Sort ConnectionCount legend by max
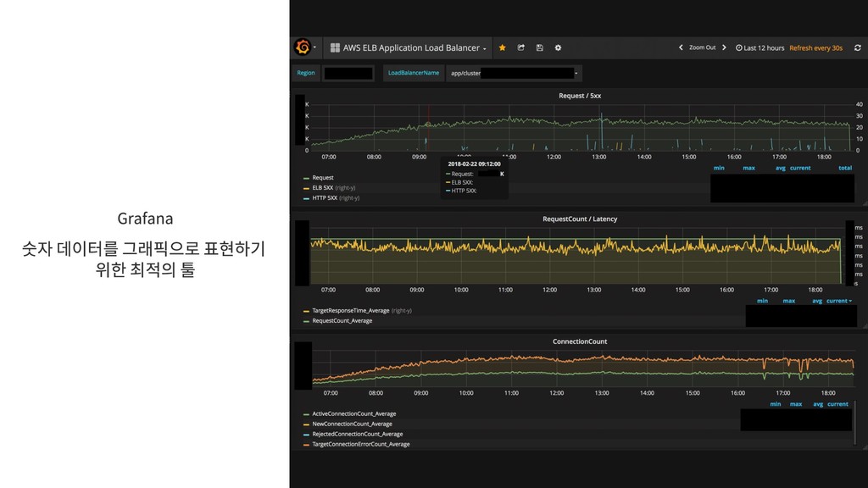The height and width of the screenshot is (488, 868). click(x=796, y=404)
